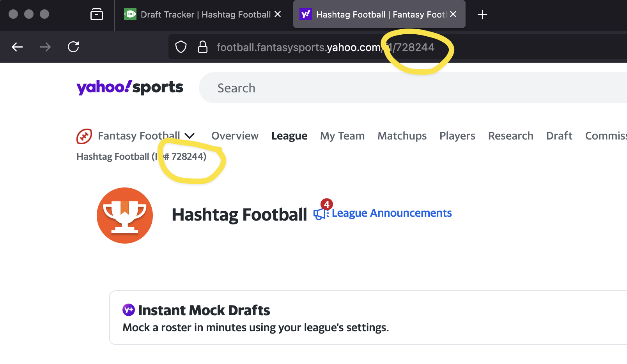Screen dimensions: 627x364
Task: Click inside the Yahoo Search field
Action: coord(413,88)
